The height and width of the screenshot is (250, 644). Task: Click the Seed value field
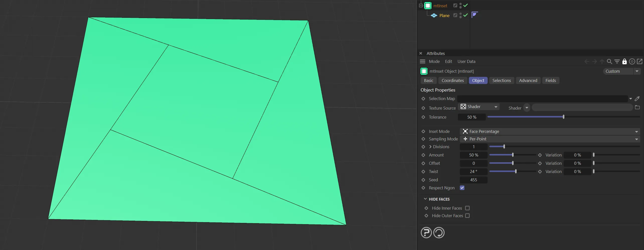473,180
